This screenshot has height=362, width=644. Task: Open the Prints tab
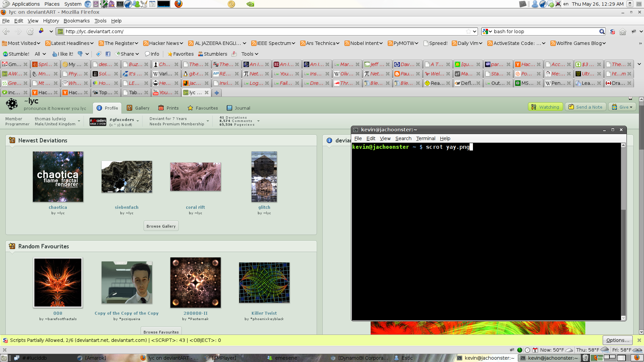click(168, 108)
